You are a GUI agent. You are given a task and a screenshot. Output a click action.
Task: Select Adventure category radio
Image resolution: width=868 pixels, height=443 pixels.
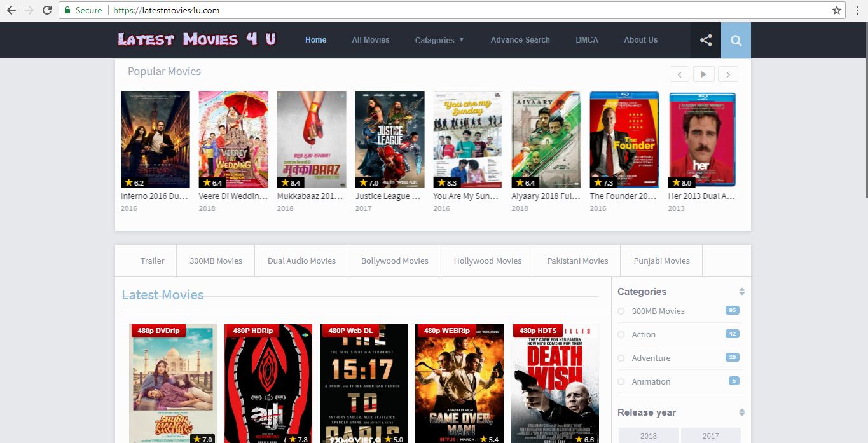click(621, 358)
